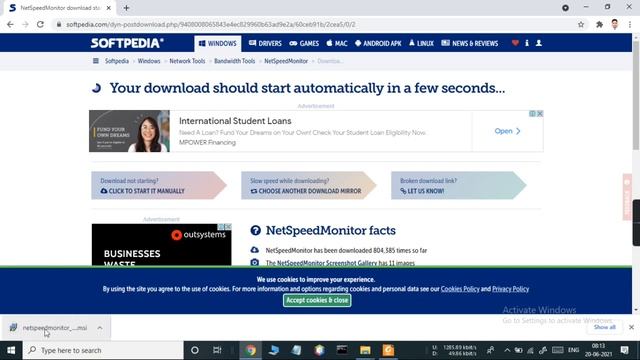The image size is (640, 360).
Task: Open Task View on taskbar
Action: point(217,350)
